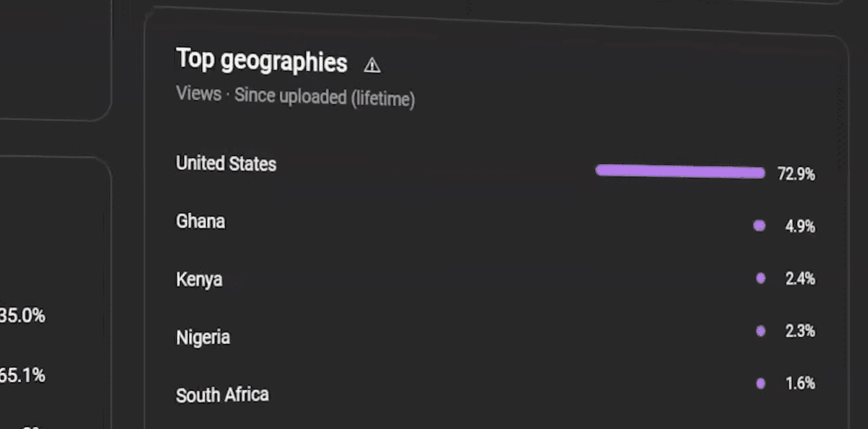Open details for Kenya
This screenshot has width=868, height=429.
click(199, 279)
